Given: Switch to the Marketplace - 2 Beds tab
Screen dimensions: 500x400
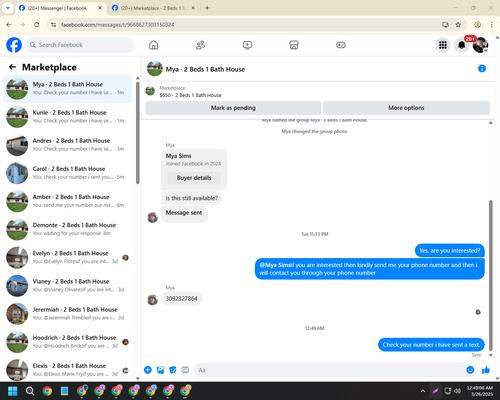Looking at the screenshot, I should coord(153,8).
